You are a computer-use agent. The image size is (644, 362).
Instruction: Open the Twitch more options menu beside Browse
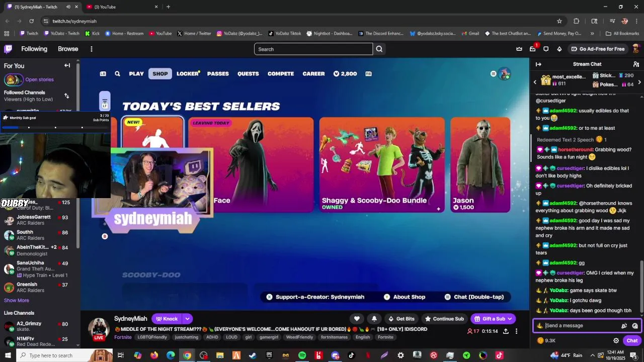92,49
